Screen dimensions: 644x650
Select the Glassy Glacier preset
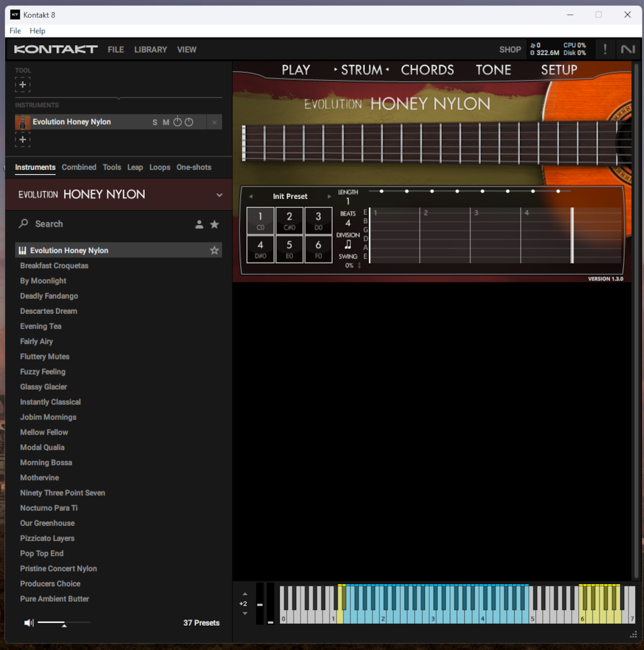[x=43, y=386]
